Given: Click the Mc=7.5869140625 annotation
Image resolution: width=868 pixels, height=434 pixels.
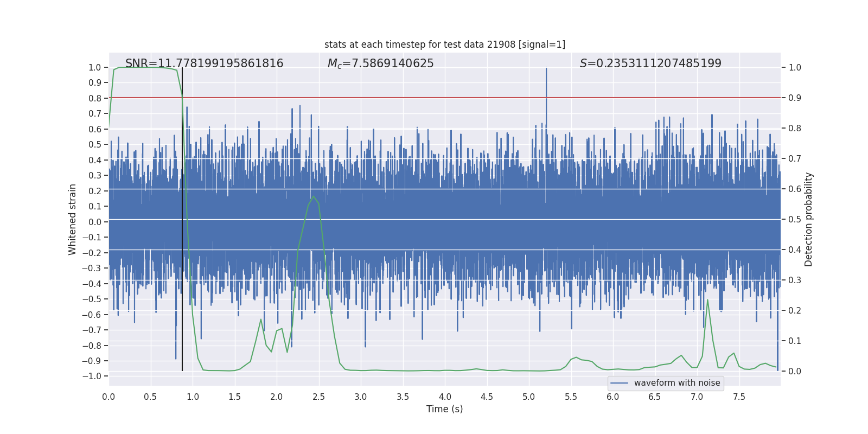Looking at the screenshot, I should pos(380,63).
